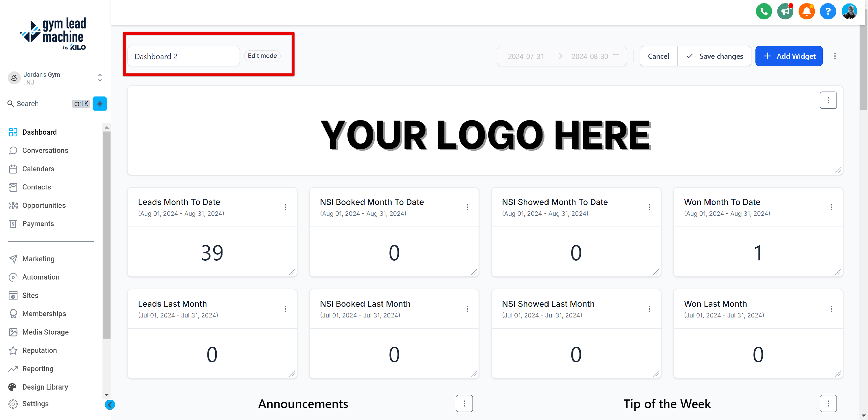The image size is (868, 420).
Task: Go to Conversations in the sidebar
Action: (45, 150)
